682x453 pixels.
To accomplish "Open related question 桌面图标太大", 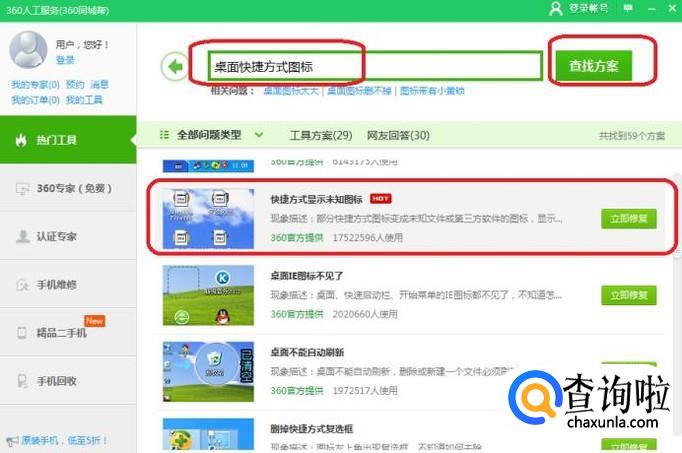I will (x=291, y=91).
